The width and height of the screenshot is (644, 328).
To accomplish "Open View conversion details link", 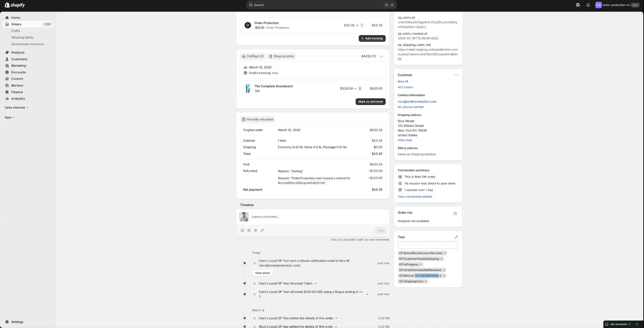I will tap(415, 197).
